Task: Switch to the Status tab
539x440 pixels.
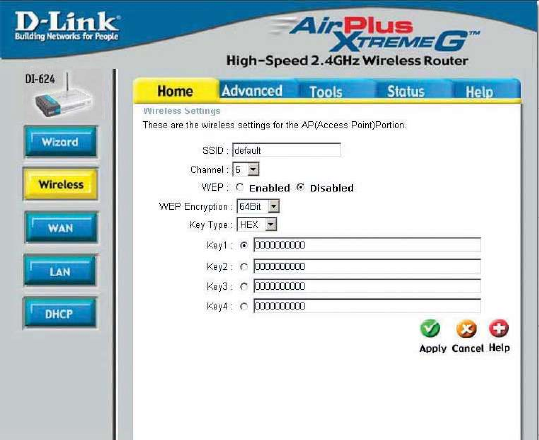Action: (x=406, y=92)
